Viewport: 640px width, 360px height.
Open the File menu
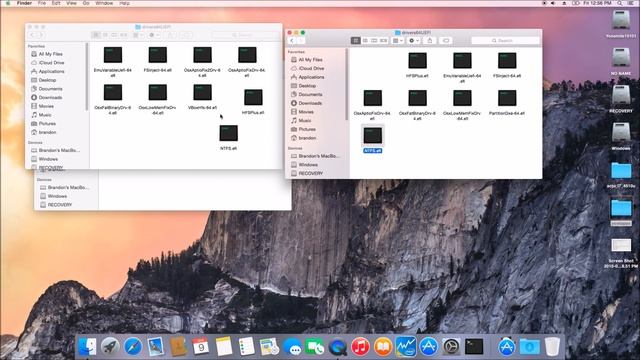[42, 3]
